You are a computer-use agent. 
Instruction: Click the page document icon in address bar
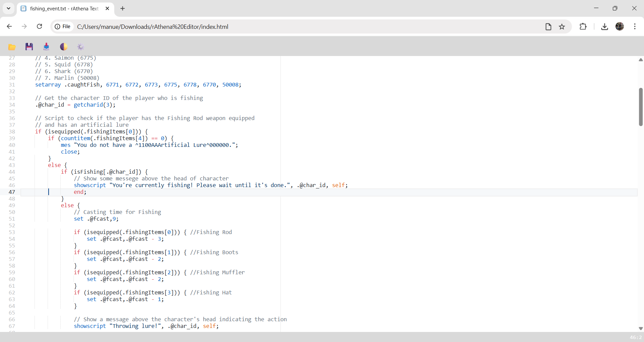click(x=548, y=26)
